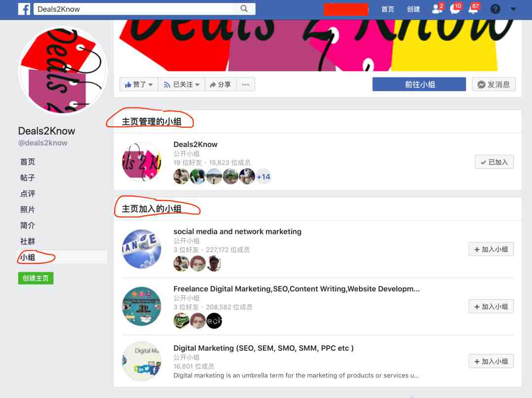This screenshot has height=398, width=532.
Task: Click 15,823 位成员 member count text
Action: (x=230, y=163)
